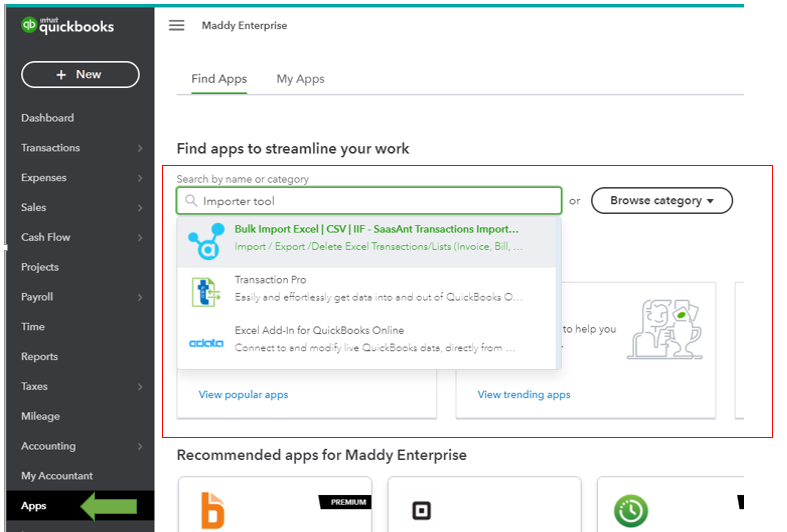787x532 pixels.
Task: Click 'Easily and effortlessly get data' description
Action: 378,297
